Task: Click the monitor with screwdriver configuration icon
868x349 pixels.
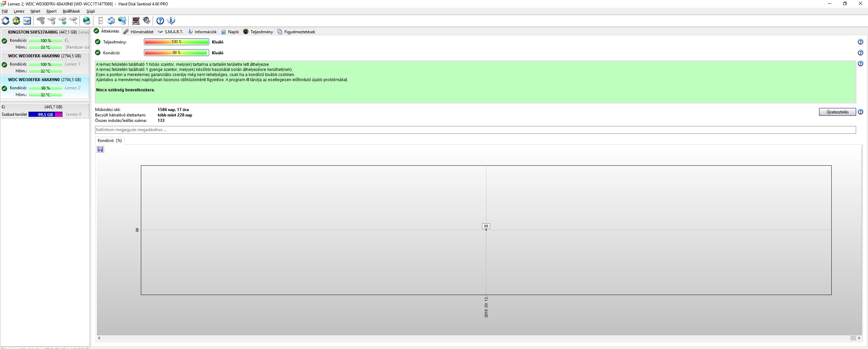Action: 136,21
